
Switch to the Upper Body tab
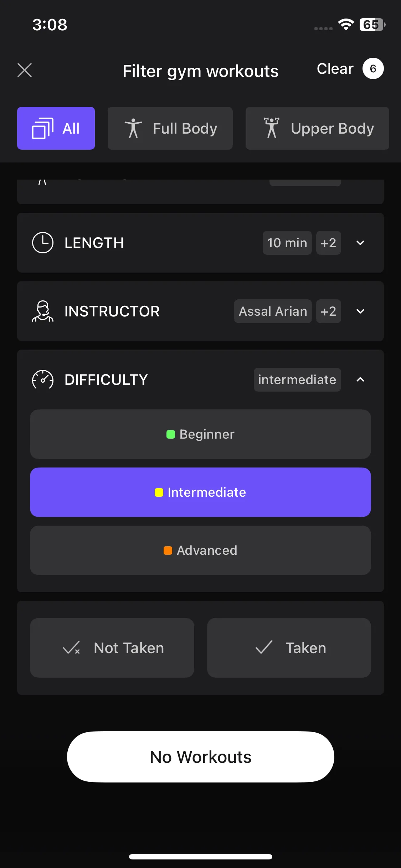point(317,128)
